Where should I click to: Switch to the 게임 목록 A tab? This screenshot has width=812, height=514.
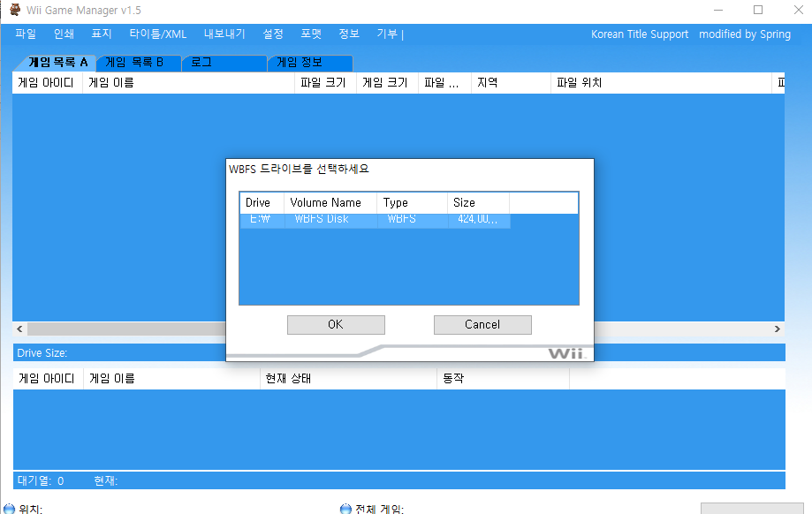57,63
